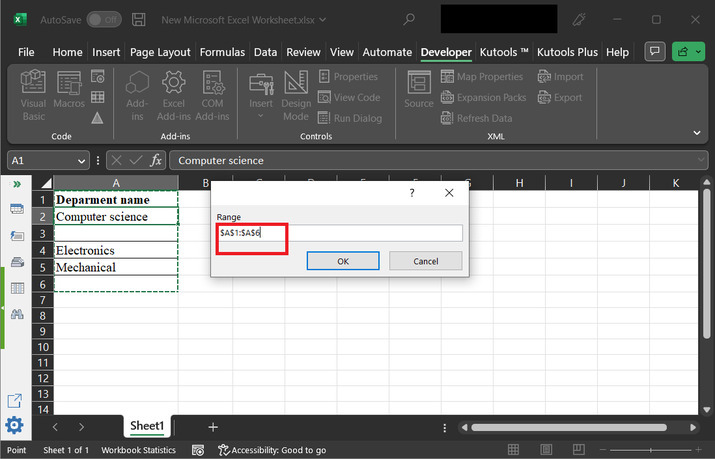Click Run Dialog
The image size is (715, 459).
pyautogui.click(x=350, y=118)
